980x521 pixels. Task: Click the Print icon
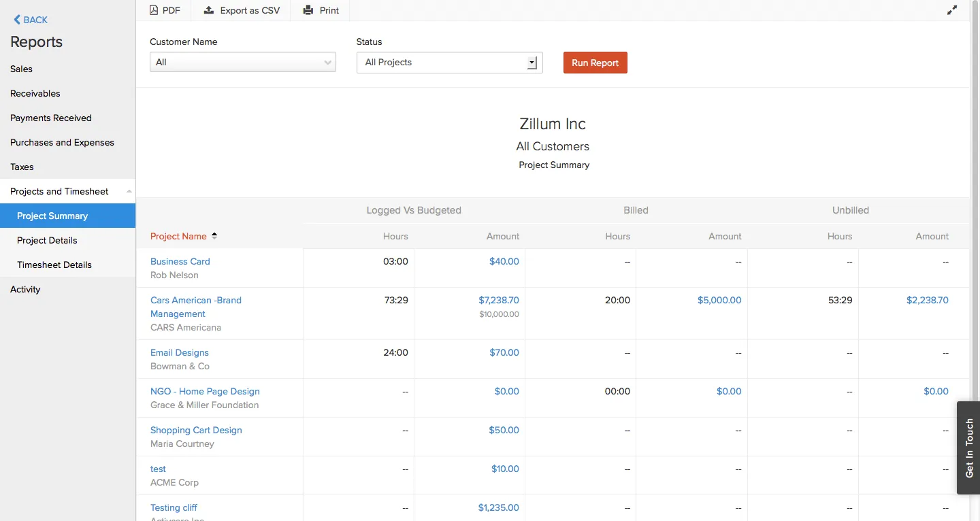[x=308, y=10]
